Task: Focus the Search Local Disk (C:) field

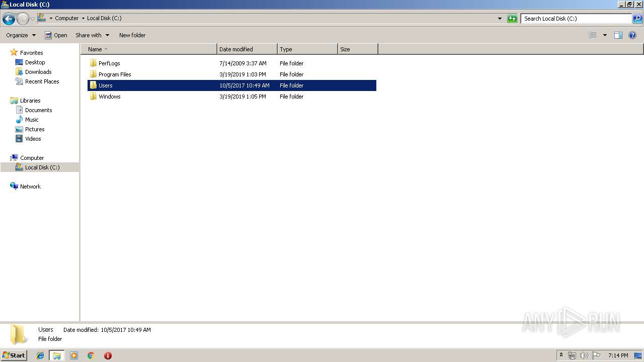Action: [577, 19]
